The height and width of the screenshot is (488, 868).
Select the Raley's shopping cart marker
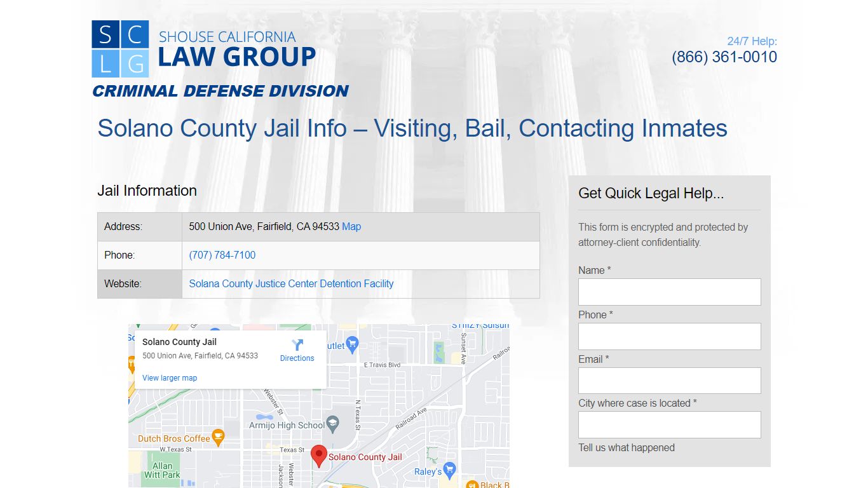[x=450, y=470]
